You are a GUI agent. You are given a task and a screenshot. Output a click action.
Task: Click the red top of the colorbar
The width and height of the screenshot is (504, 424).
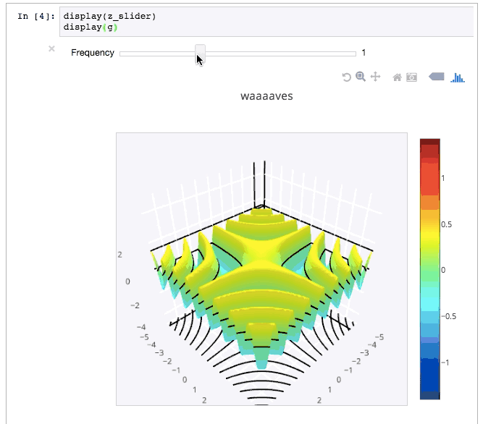429,148
